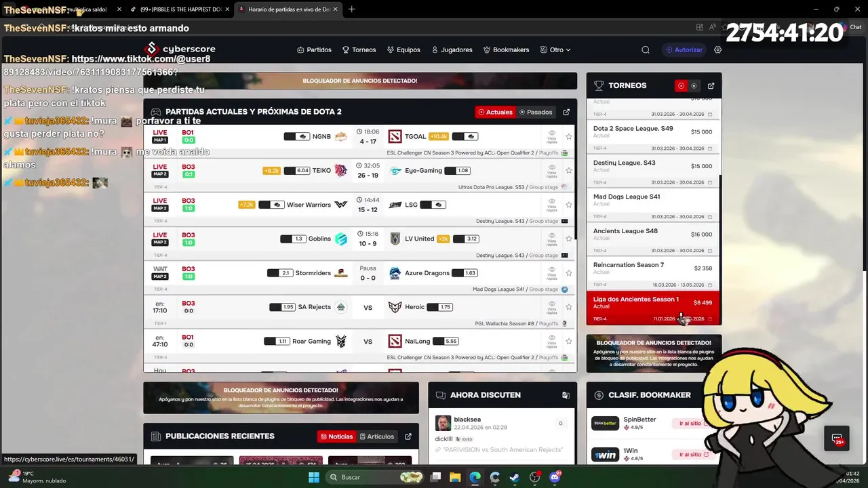Viewport: 868px width, 488px height.
Task: Click the Ultras Dota Pro League S53 link
Action: point(492,187)
